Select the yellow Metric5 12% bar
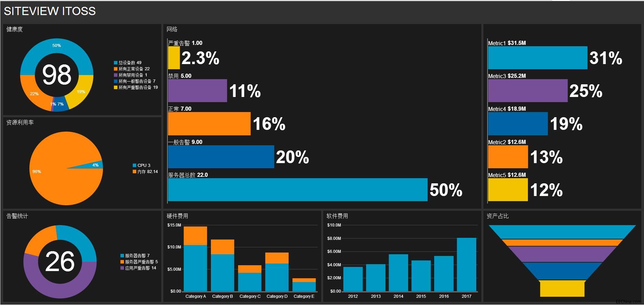Image resolution: width=644 pixels, height=306 pixels. pos(508,190)
